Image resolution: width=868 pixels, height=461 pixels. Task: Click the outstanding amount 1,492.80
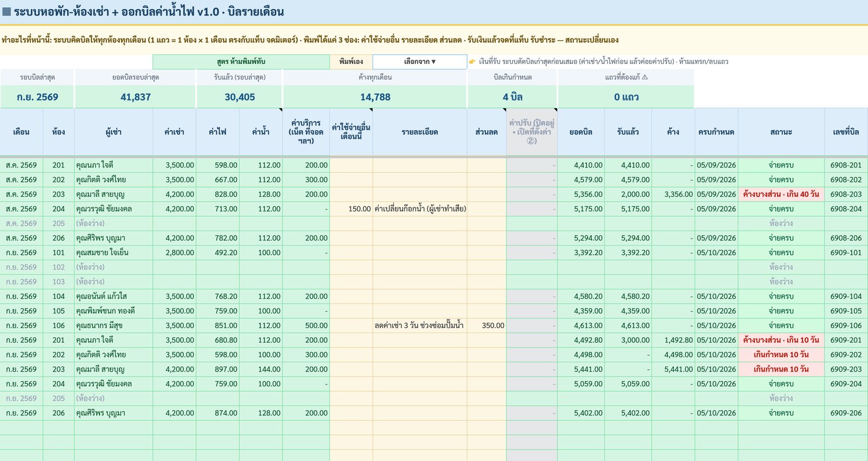click(673, 340)
